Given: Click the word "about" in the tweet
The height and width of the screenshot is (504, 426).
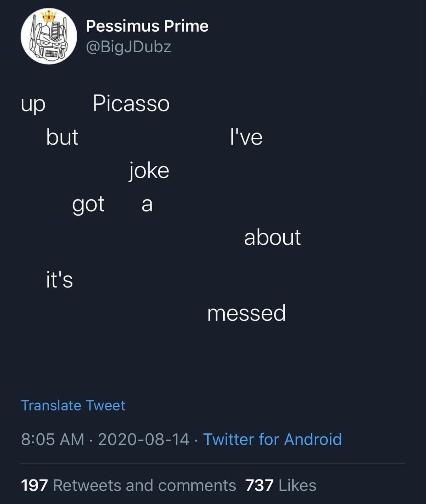Looking at the screenshot, I should [x=272, y=237].
